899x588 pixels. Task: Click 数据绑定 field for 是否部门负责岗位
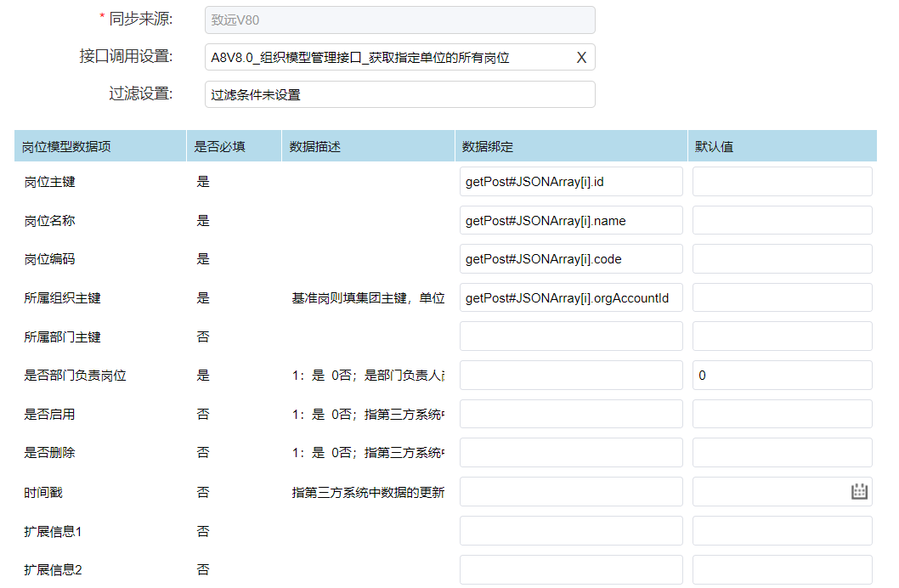tap(571, 376)
